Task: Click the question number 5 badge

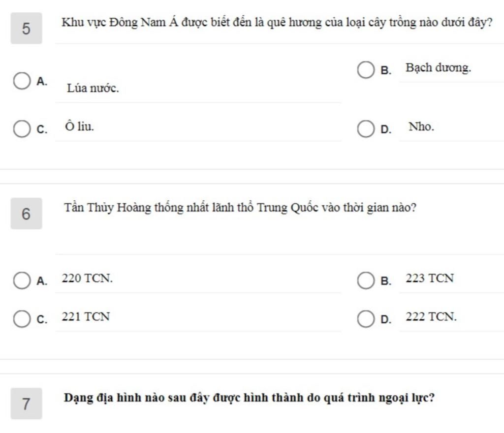Action: point(26,29)
